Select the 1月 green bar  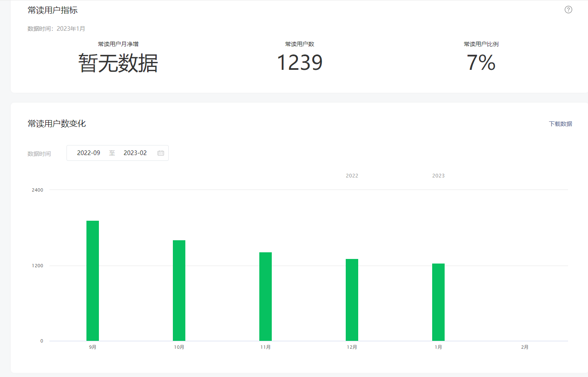click(438, 302)
